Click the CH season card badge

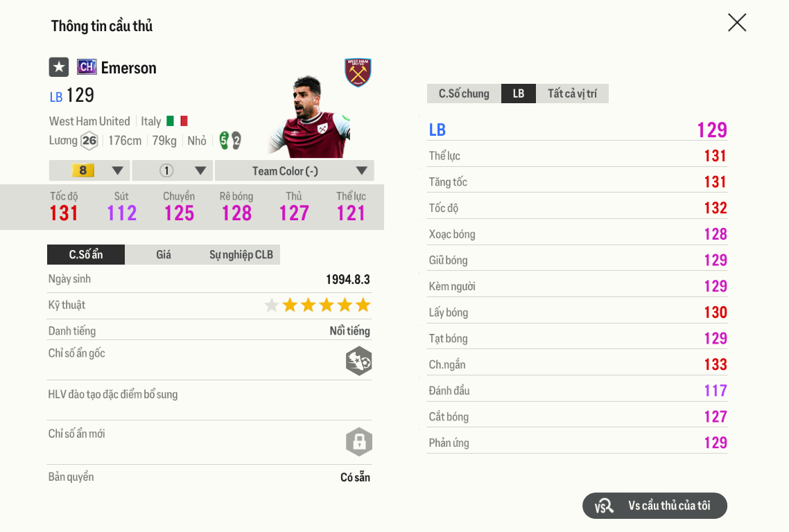[x=87, y=67]
